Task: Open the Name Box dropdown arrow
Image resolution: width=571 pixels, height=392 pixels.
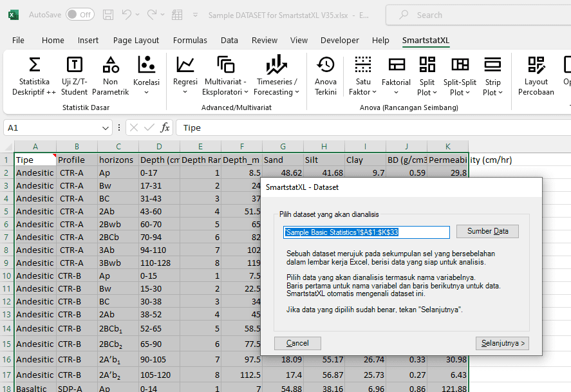Action: (x=106, y=128)
